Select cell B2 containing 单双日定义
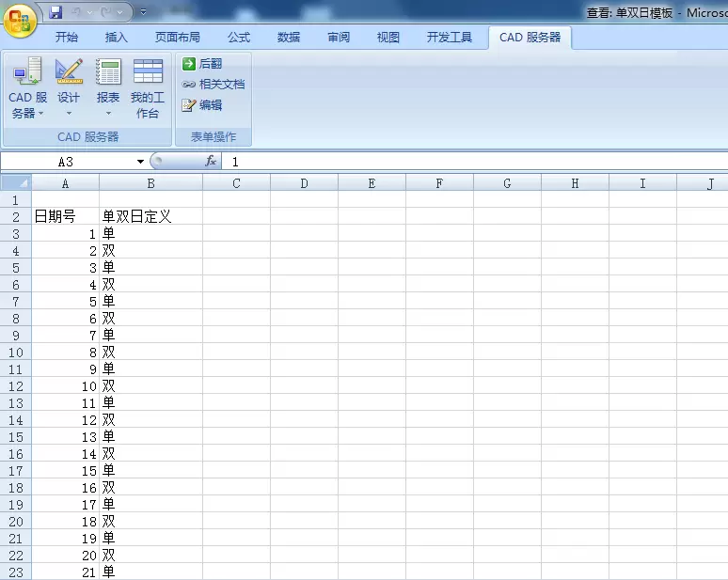The height and width of the screenshot is (580, 728). pyautogui.click(x=150, y=216)
